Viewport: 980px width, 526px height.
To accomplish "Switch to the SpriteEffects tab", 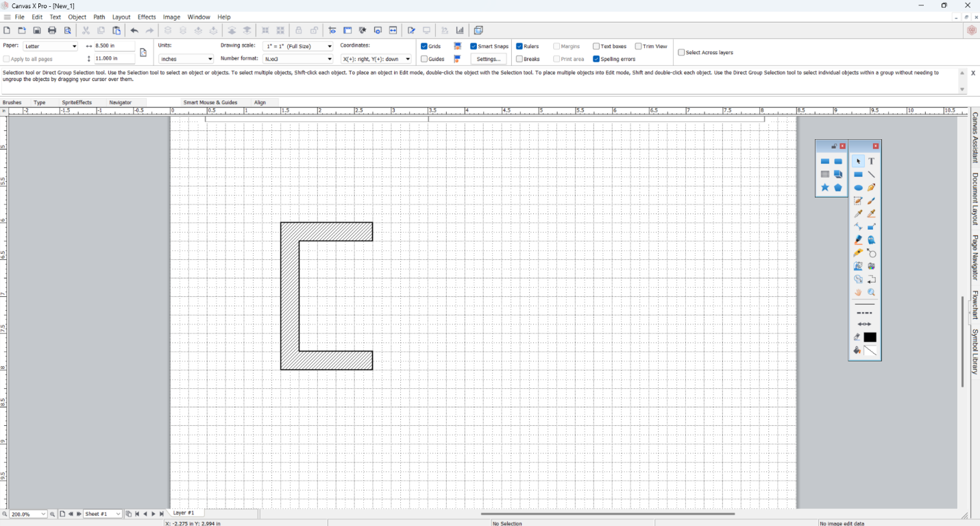I will click(x=77, y=103).
